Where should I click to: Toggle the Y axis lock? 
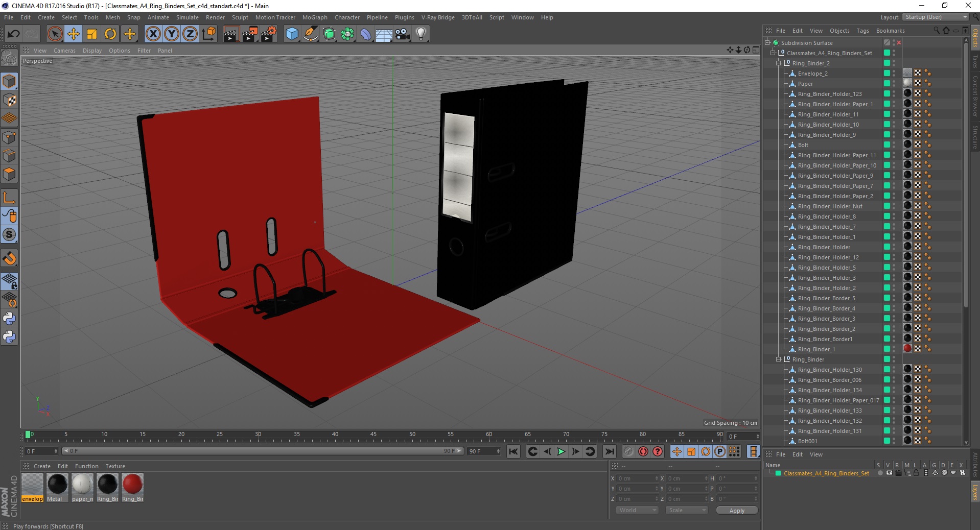(172, 34)
